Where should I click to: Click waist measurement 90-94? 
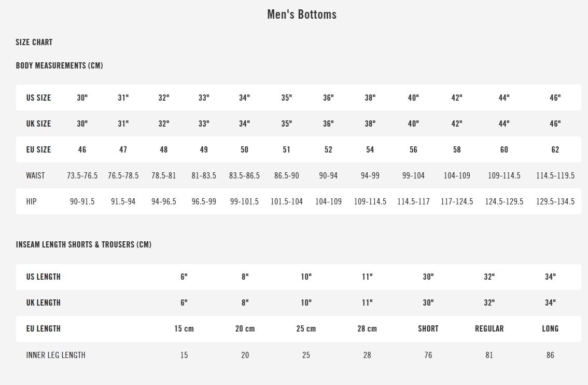pos(328,175)
